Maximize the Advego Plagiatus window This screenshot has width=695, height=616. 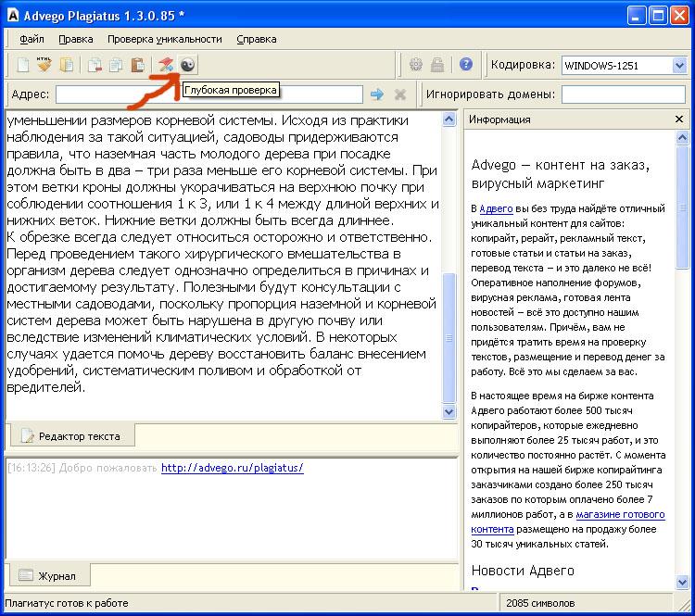(658, 16)
